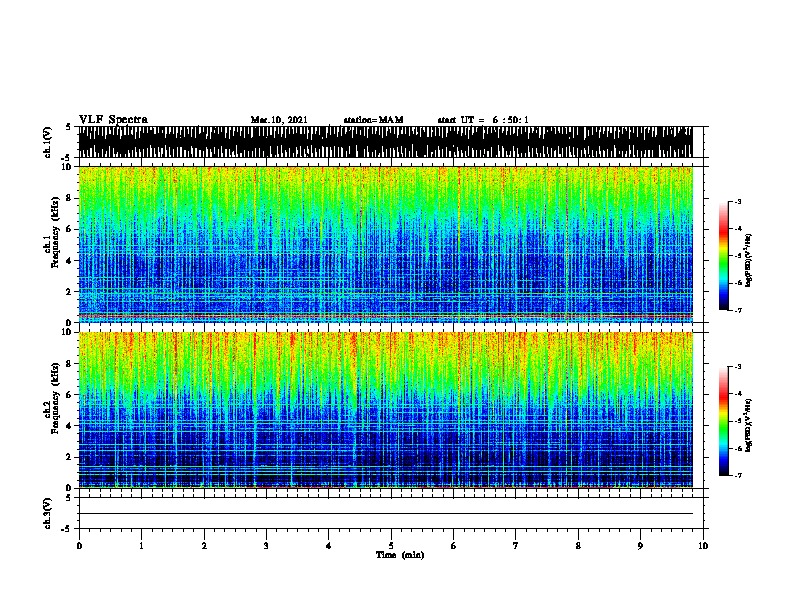
Task: Click the time axis tick label "10"
Action: 703,546
